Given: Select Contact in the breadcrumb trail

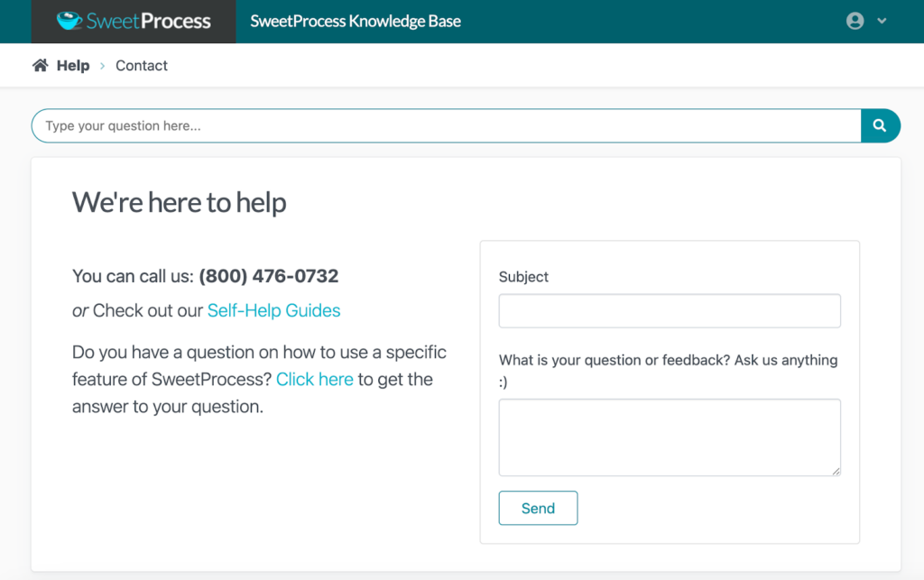Looking at the screenshot, I should point(141,65).
